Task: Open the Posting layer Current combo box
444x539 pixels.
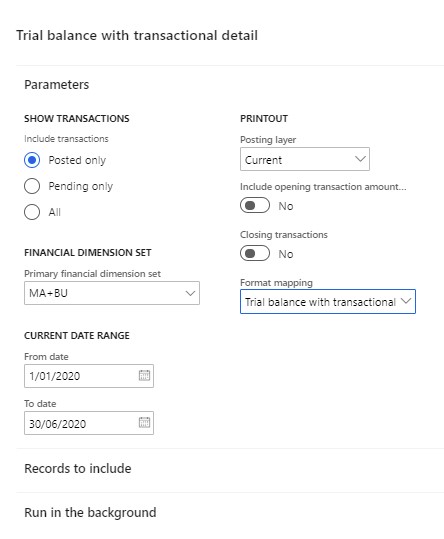Action: click(305, 159)
